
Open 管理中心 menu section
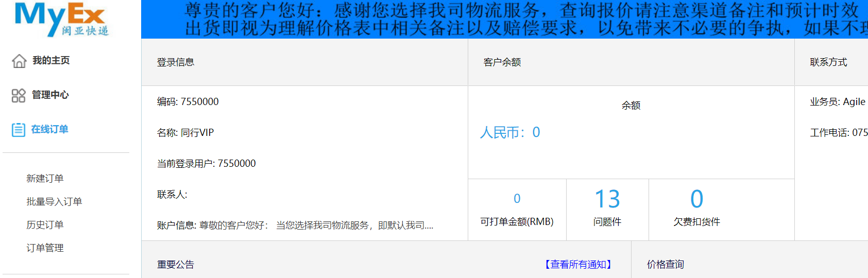click(50, 95)
